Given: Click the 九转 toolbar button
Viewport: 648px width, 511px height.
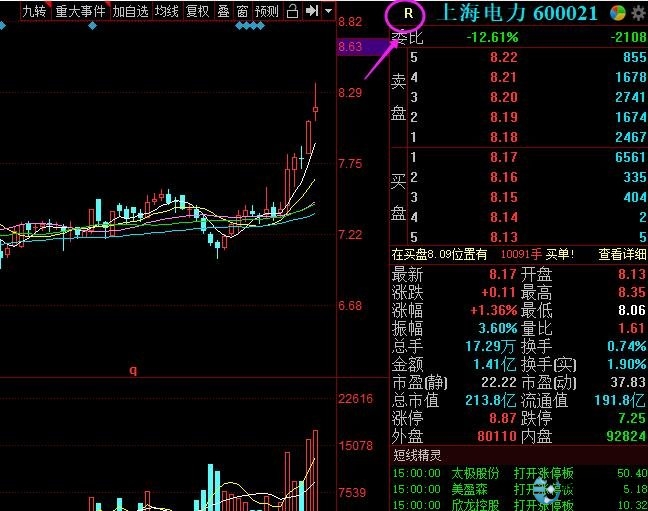Looking at the screenshot, I should coord(35,11).
